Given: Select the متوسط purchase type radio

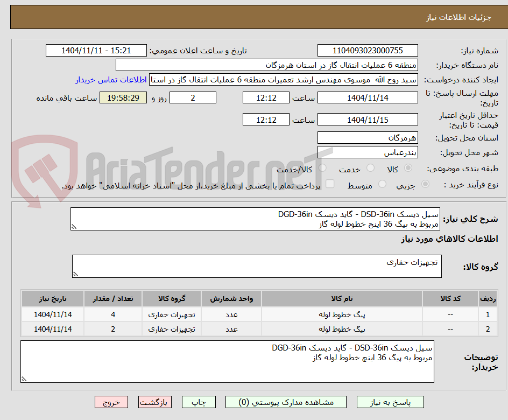Looking at the screenshot, I should (382, 184).
